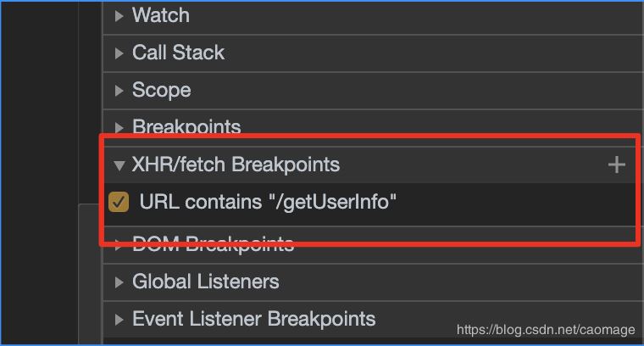644x346 pixels.
Task: Select the Scope header label
Action: coord(161,90)
